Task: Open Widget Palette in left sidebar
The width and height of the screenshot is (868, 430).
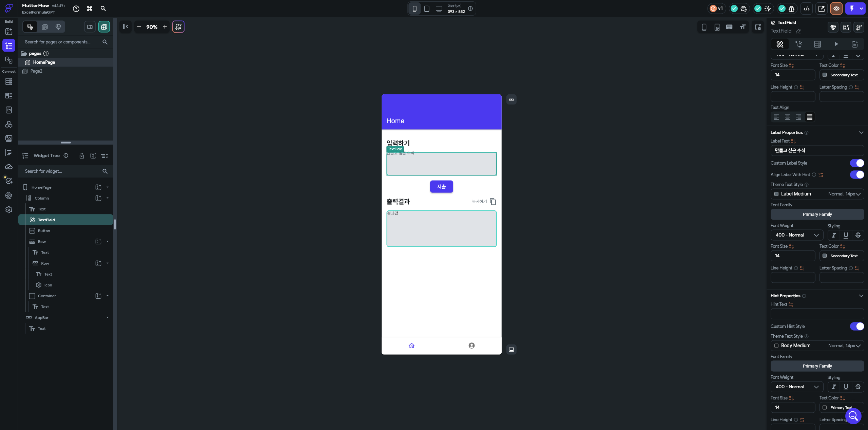Action: pyautogui.click(x=9, y=32)
